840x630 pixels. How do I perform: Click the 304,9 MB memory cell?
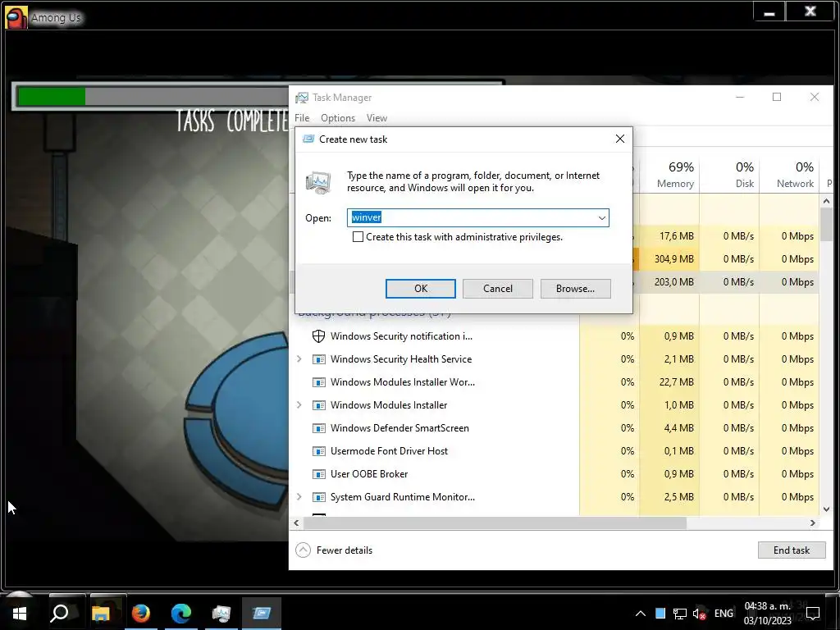tap(669, 259)
